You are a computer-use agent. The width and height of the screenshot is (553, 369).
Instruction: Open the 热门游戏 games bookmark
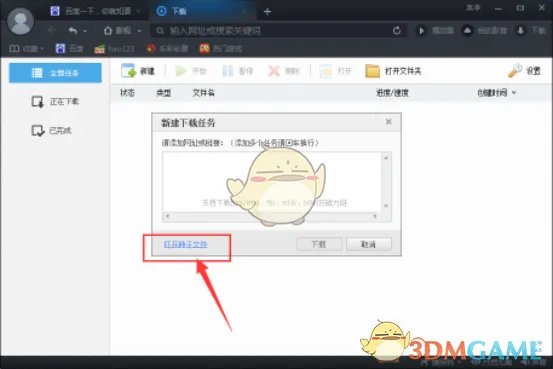point(221,48)
